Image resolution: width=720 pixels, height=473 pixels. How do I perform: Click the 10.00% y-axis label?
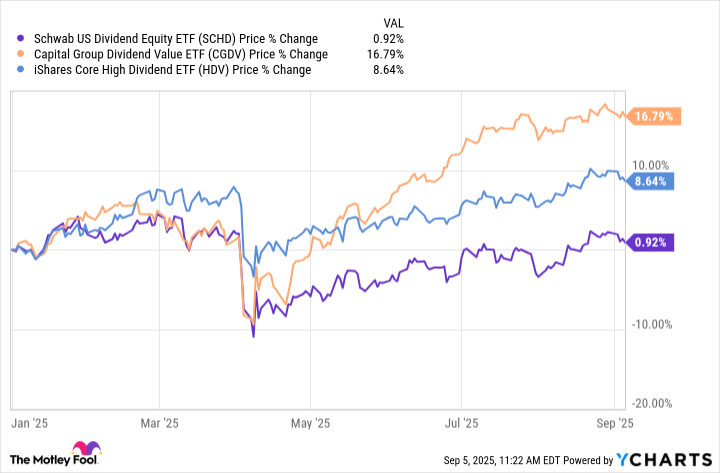[651, 165]
